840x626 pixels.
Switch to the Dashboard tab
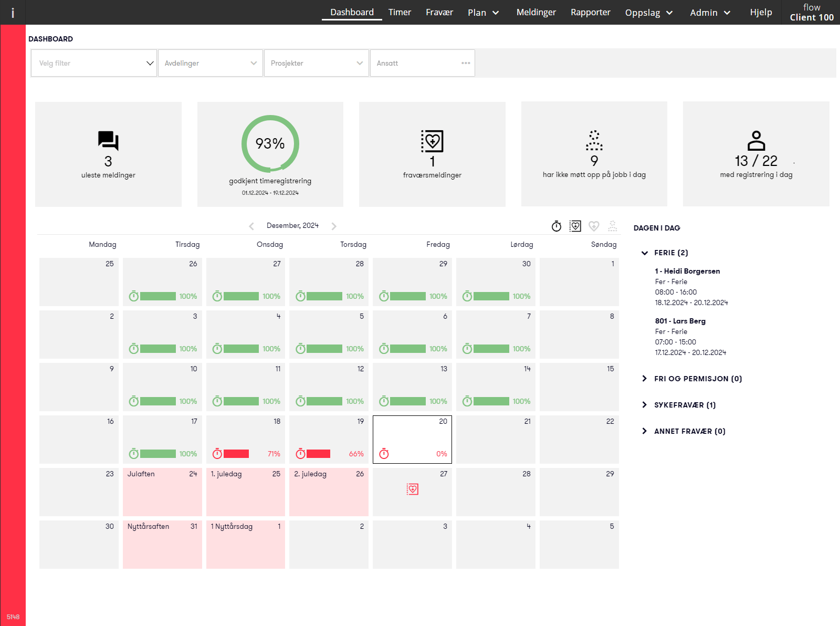tap(352, 12)
